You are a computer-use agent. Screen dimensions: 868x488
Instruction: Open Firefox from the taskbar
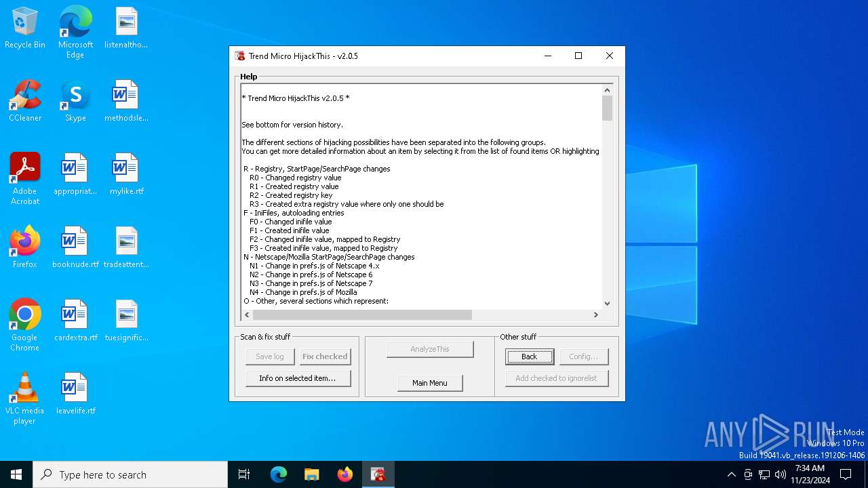[x=345, y=474]
